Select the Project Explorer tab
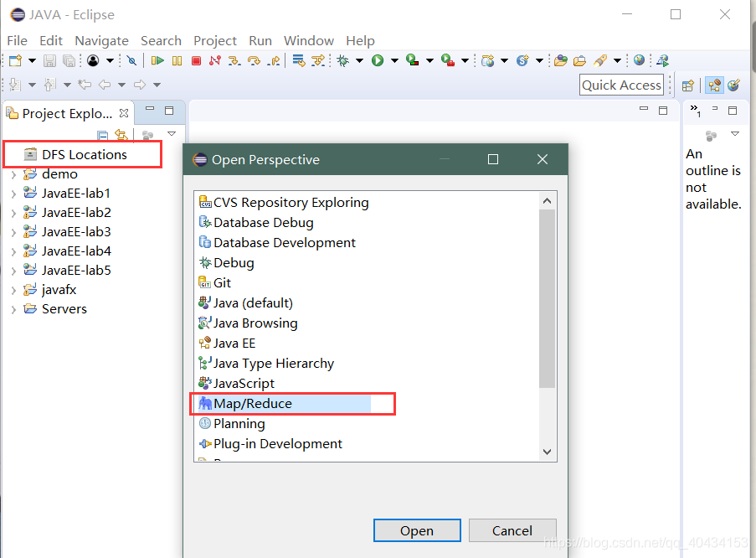The width and height of the screenshot is (756, 558). (x=67, y=113)
